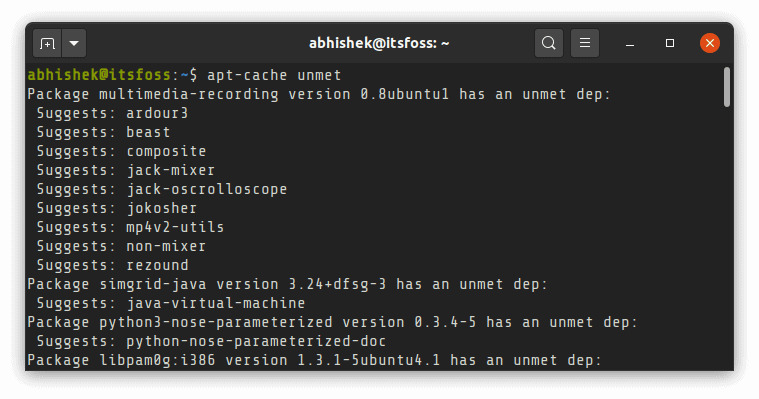Open the terminal search tool
Screen dimensions: 759x399
pyautogui.click(x=548, y=43)
